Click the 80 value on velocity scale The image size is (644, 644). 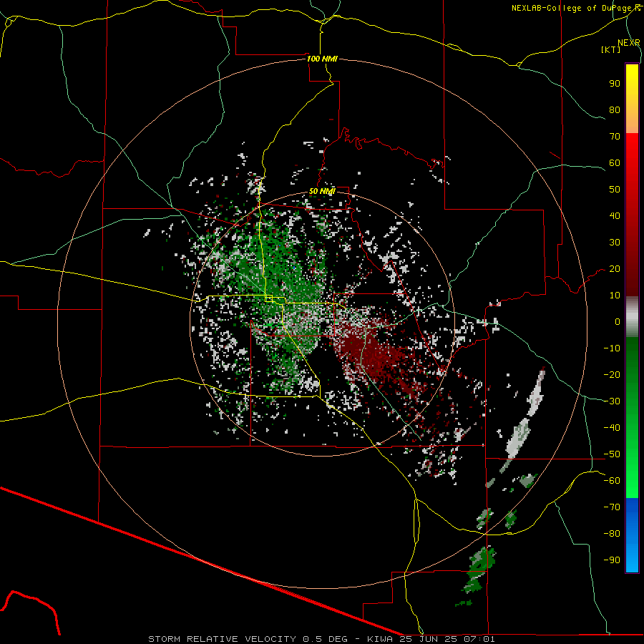615,110
